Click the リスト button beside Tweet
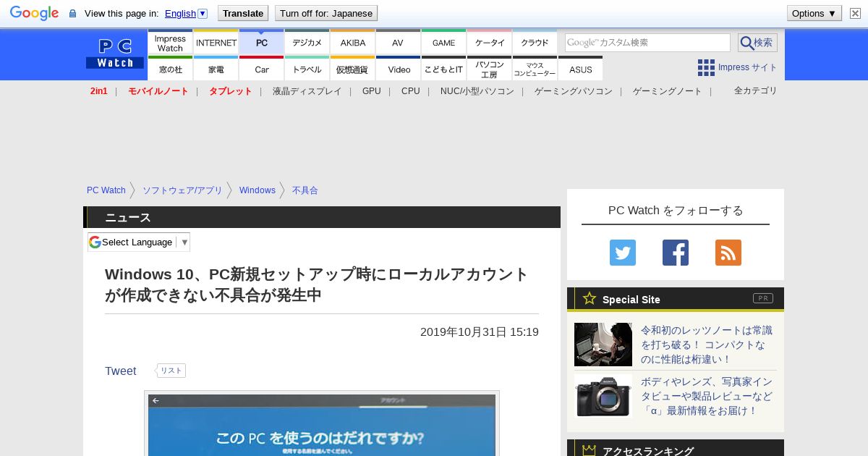Viewport: 868px width, 456px height. pyautogui.click(x=171, y=371)
